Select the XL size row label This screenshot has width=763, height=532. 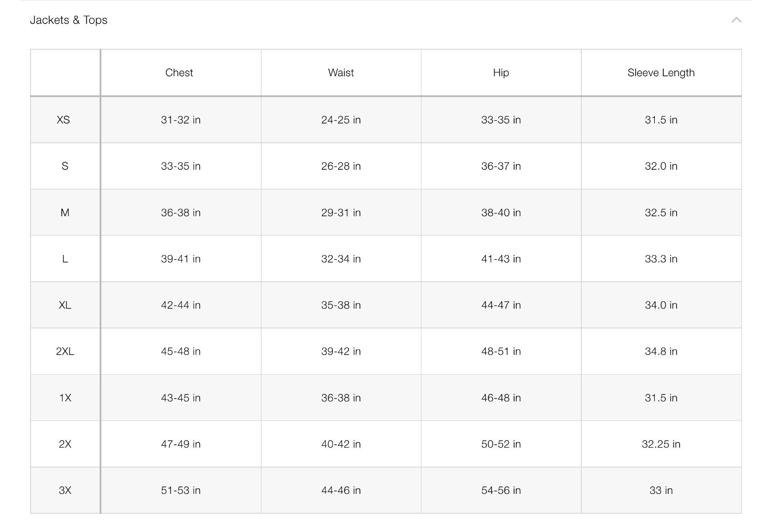tap(65, 305)
